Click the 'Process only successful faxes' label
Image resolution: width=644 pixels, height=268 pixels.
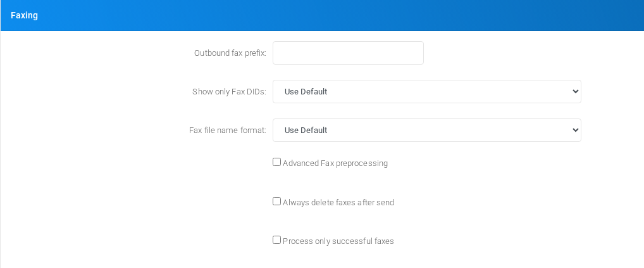point(338,241)
